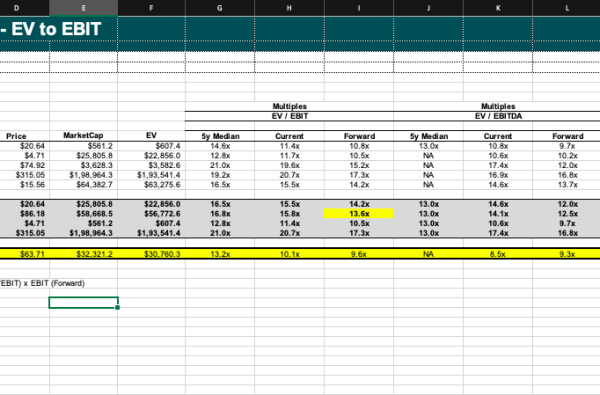Screen dimensions: 600x395
Task: Click the highlighted 13.6x Forward cell
Action: click(x=359, y=214)
